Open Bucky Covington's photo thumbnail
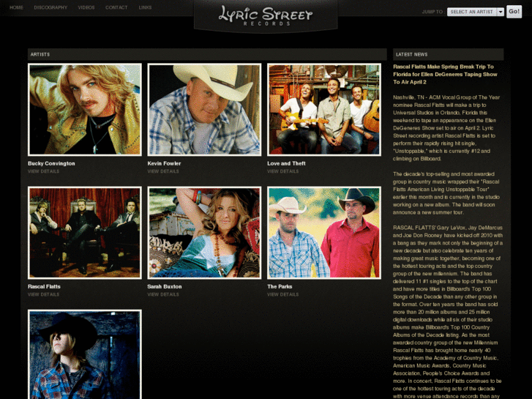 (85, 110)
